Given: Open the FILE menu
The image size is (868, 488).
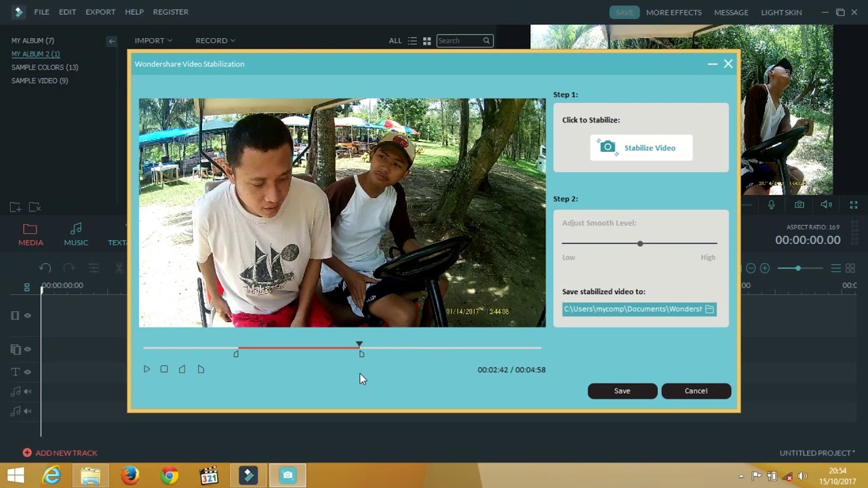Looking at the screenshot, I should [x=41, y=12].
